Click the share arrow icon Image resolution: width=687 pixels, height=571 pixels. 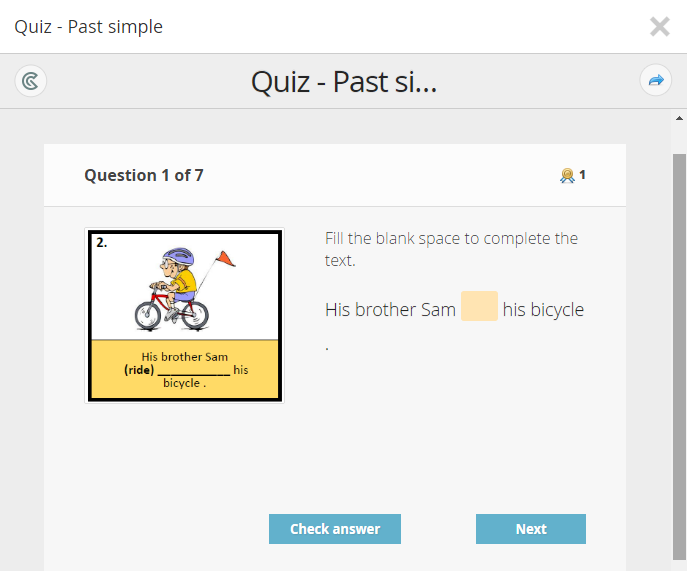click(655, 81)
